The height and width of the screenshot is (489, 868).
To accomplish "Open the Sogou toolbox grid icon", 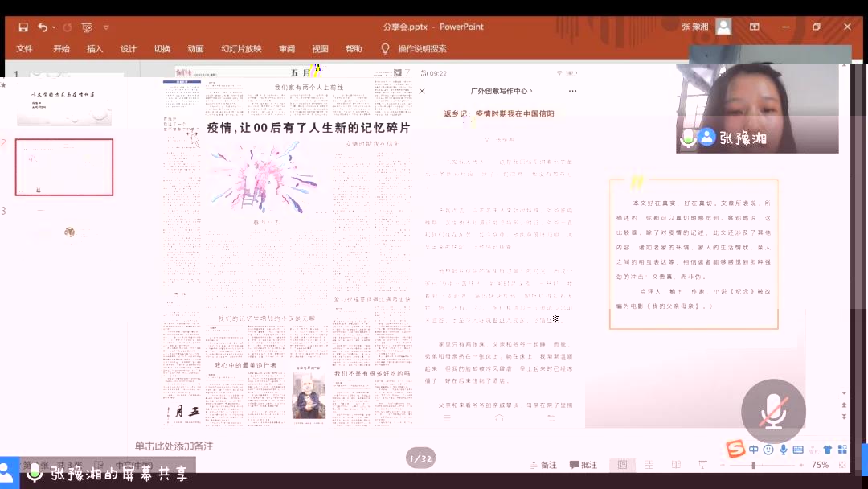I will [x=842, y=450].
